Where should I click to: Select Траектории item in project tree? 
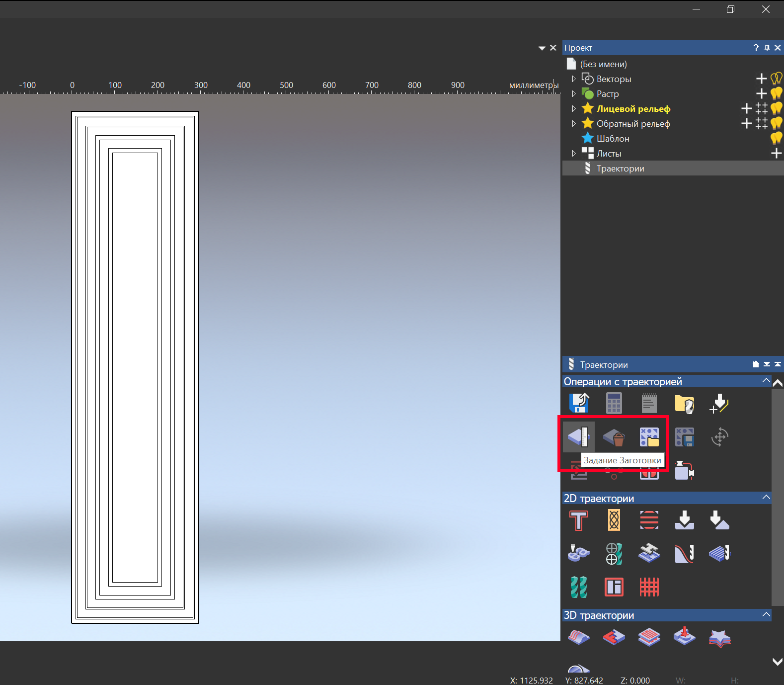coord(620,169)
